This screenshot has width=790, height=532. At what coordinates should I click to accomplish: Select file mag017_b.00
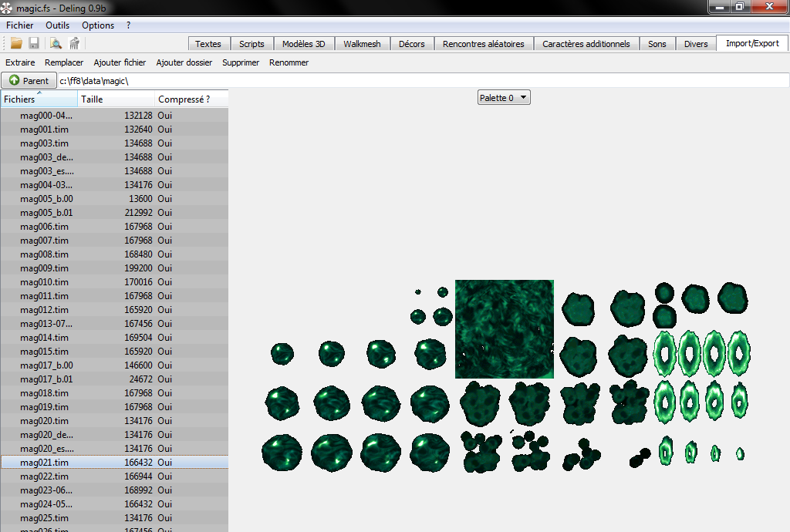pyautogui.click(x=114, y=365)
